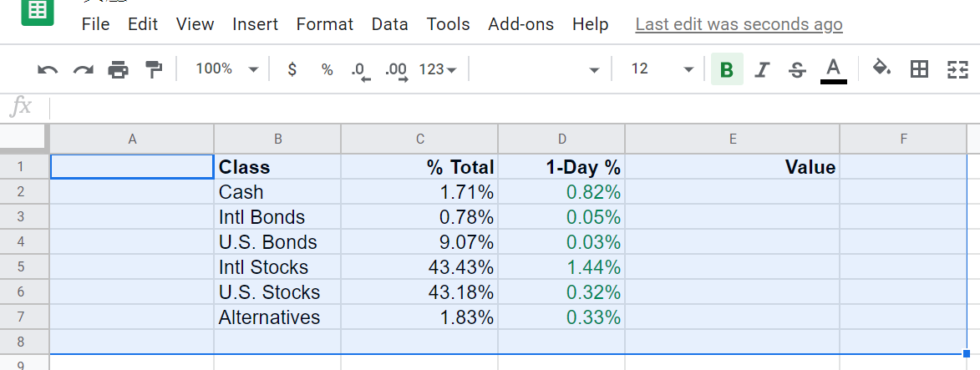Toggle italic formatting

pyautogui.click(x=761, y=70)
